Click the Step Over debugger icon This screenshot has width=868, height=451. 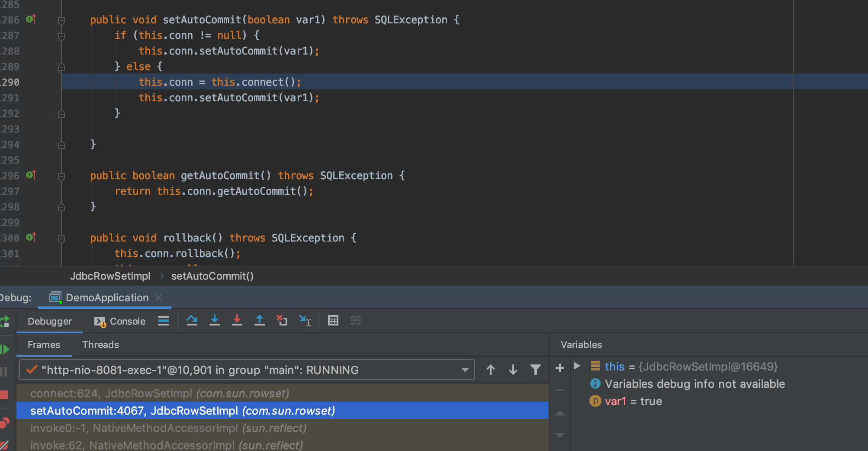192,321
